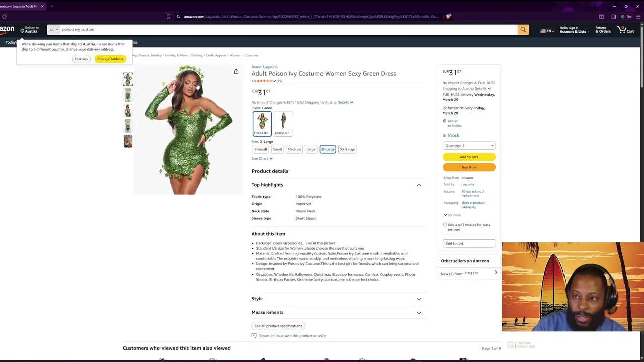Open Clothing breadcrumb
The height and width of the screenshot is (362, 644).
(x=196, y=55)
